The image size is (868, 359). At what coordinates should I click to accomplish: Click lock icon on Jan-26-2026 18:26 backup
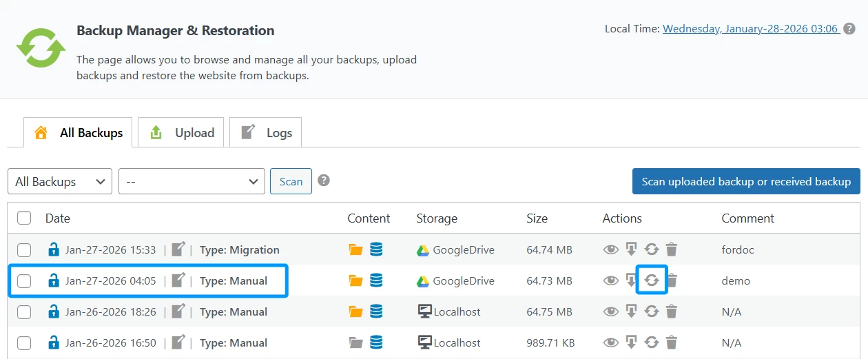(53, 311)
